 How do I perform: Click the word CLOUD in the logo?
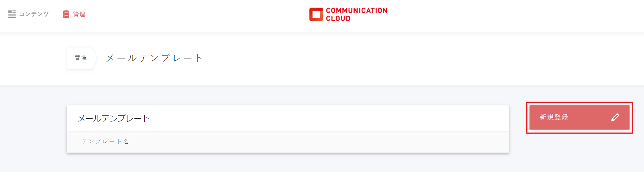click(338, 19)
